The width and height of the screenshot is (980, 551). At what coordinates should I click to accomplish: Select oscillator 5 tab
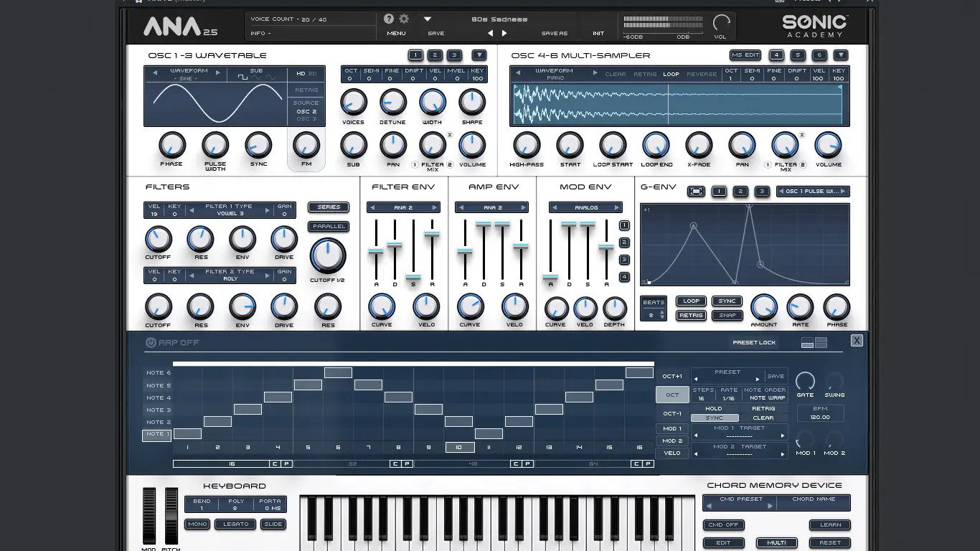[798, 55]
